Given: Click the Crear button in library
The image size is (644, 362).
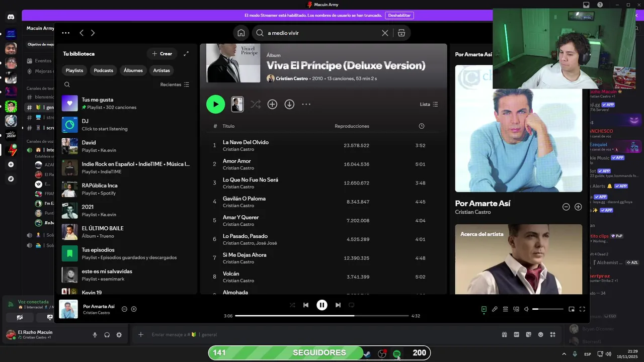Looking at the screenshot, I should 162,53.
